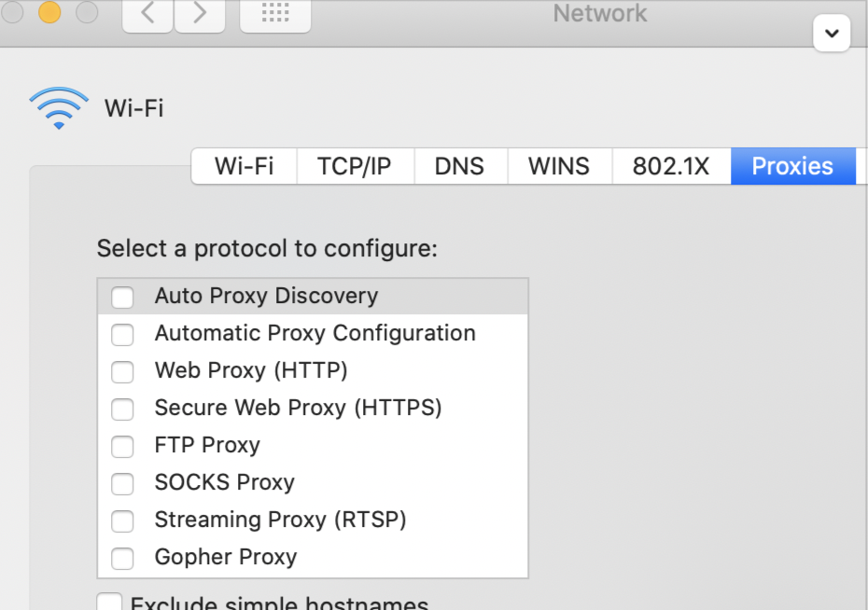Click the yellow minimize window button

49,12
